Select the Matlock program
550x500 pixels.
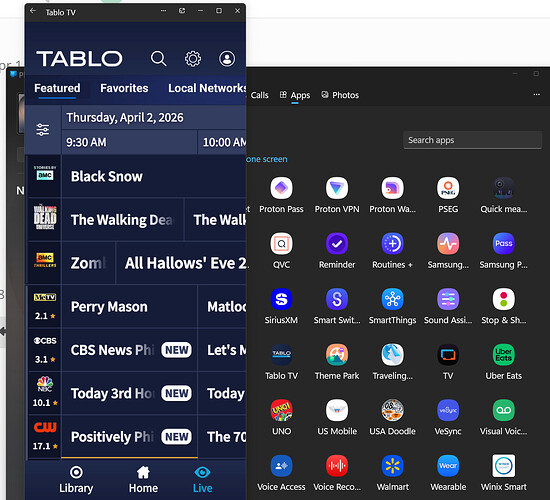tap(222, 307)
